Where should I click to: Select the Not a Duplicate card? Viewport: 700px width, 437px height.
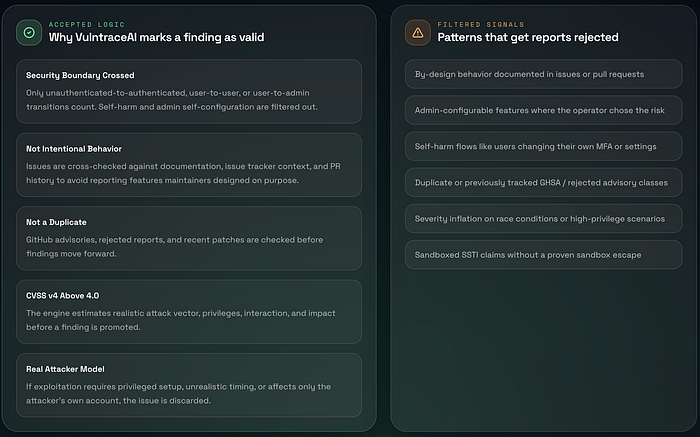[x=189, y=238]
